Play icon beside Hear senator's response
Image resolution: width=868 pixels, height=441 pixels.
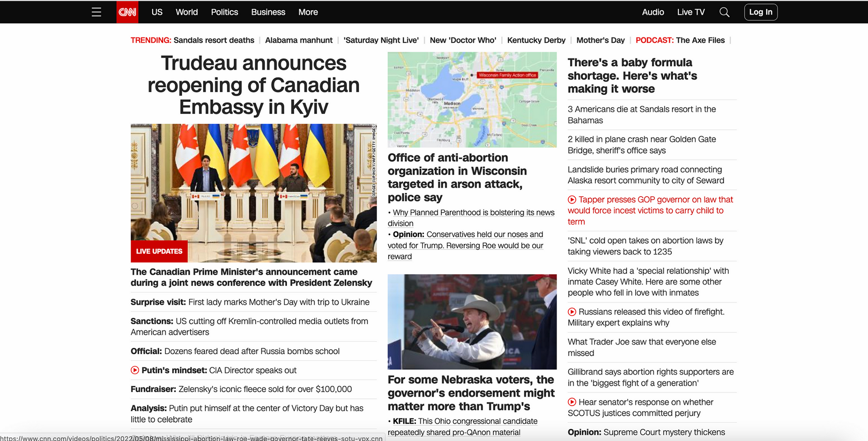click(572, 402)
